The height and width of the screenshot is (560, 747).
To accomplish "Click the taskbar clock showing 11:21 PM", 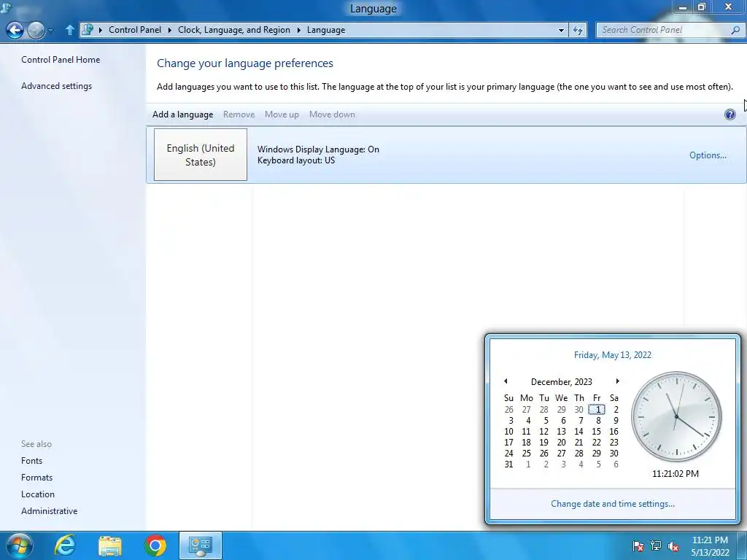I will pos(710,546).
